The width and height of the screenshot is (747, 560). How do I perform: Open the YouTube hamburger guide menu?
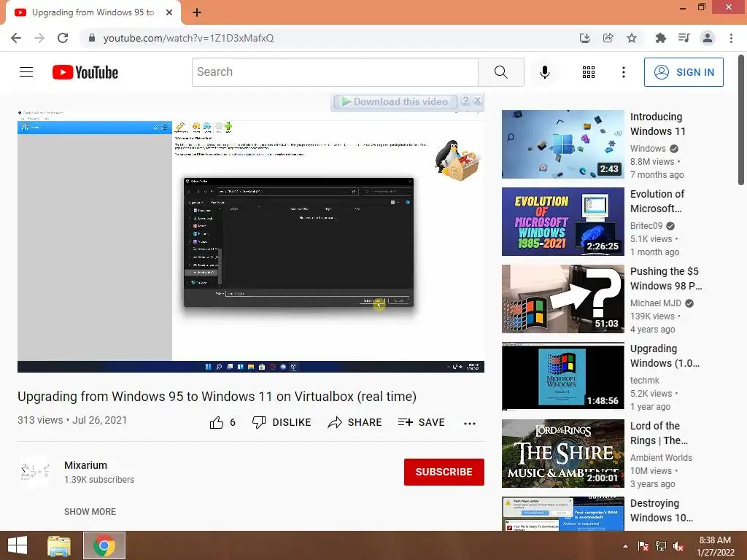point(26,72)
